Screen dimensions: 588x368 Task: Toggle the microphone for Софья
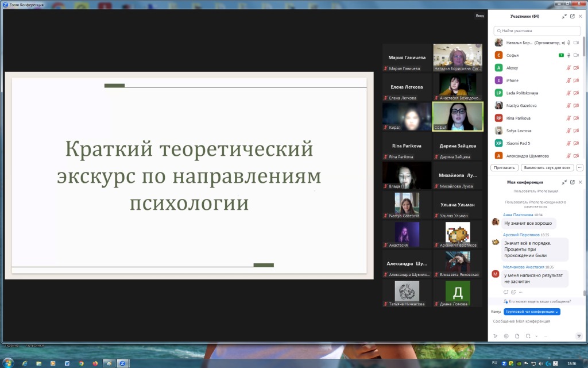click(568, 55)
